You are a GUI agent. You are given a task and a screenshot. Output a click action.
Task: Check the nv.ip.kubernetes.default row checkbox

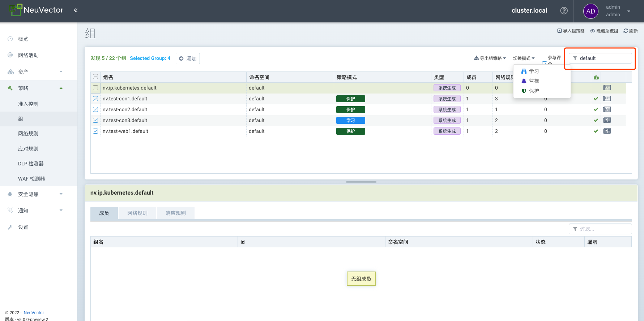(x=95, y=88)
